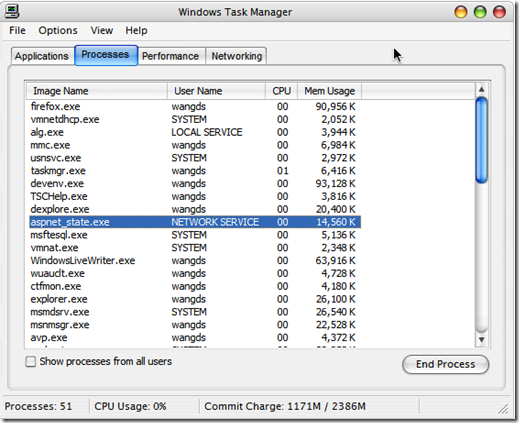
Task: Select the Processes tab
Action: (x=105, y=55)
